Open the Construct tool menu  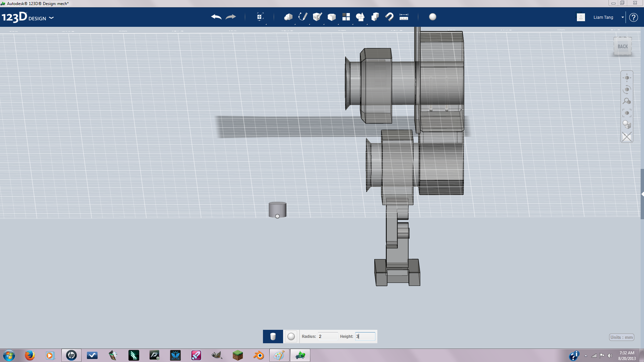(317, 17)
